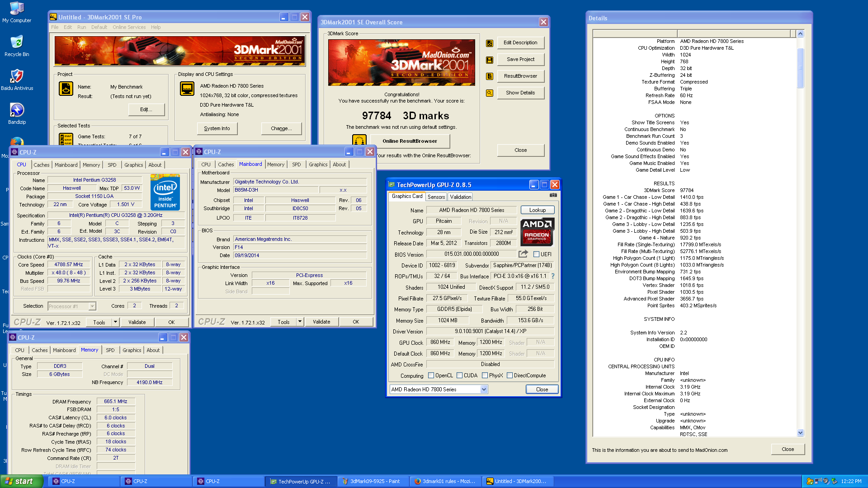Click Selected Tests checklist icon
This screenshot has height=488, width=868.
click(x=66, y=139)
